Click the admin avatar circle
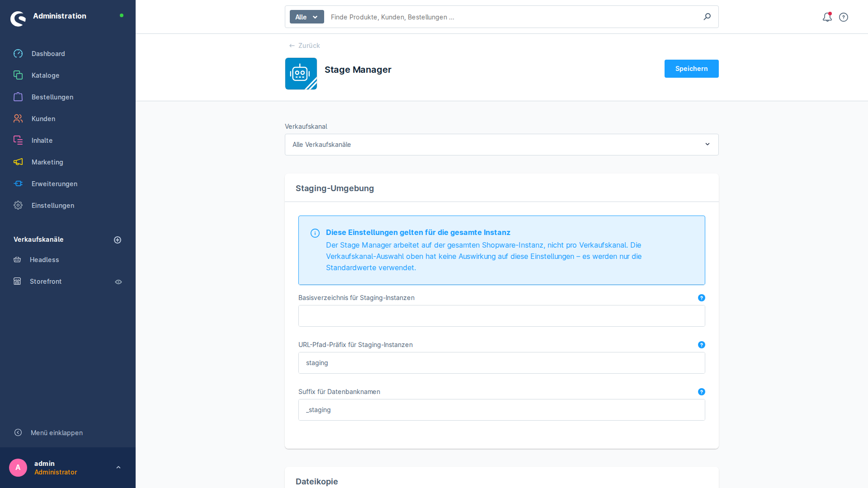Image resolution: width=868 pixels, height=488 pixels. click(x=18, y=468)
